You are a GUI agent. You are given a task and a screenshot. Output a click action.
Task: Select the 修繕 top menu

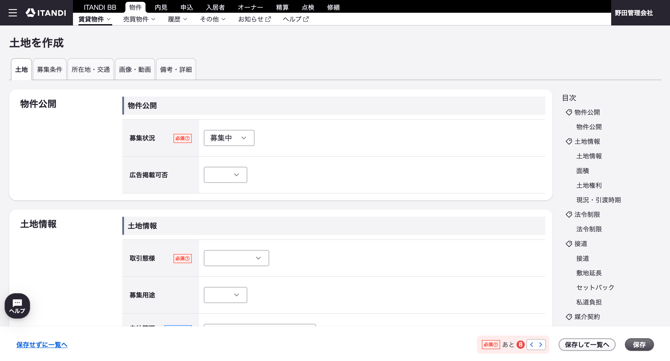333,7
